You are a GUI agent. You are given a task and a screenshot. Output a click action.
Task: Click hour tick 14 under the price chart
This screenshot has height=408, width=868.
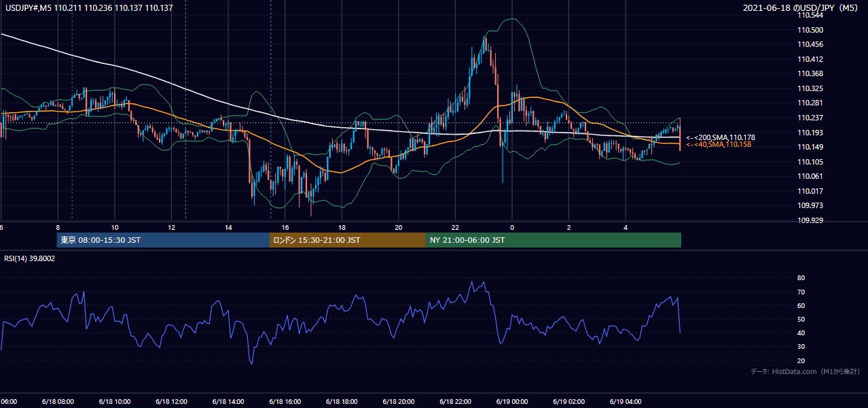pyautogui.click(x=228, y=227)
